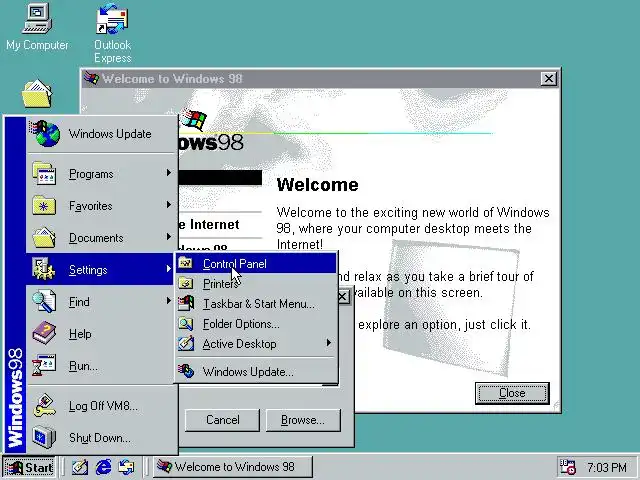The image size is (640, 480).
Task: Select Shut Down... entry
Action: tap(100, 438)
